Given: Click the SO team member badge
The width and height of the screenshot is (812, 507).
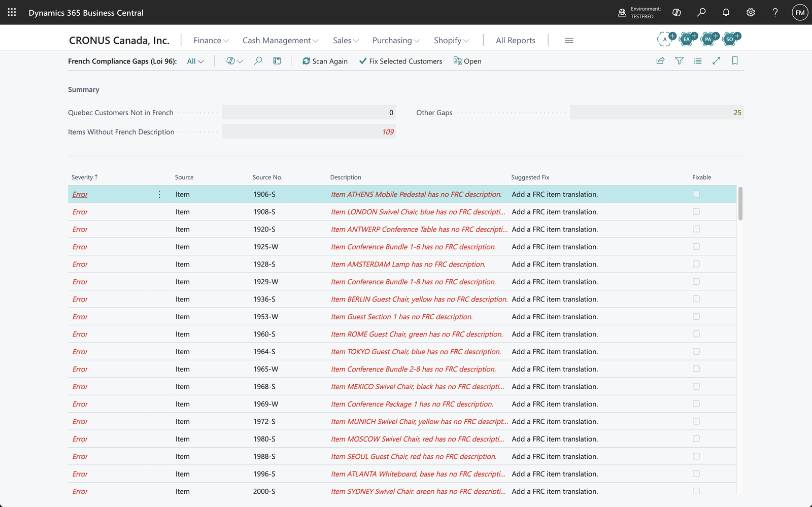Looking at the screenshot, I should click(731, 39).
